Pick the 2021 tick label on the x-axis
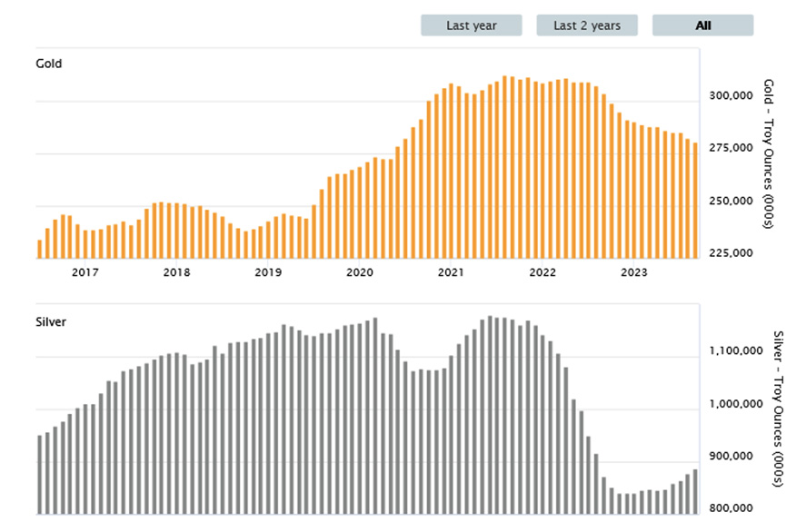 pos(452,272)
